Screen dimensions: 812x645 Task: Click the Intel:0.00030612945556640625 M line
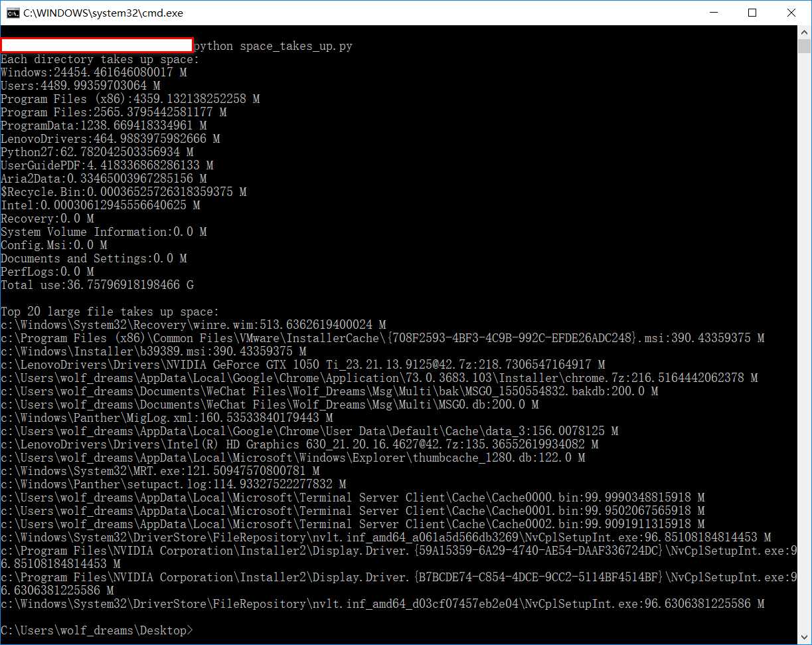[x=100, y=205]
